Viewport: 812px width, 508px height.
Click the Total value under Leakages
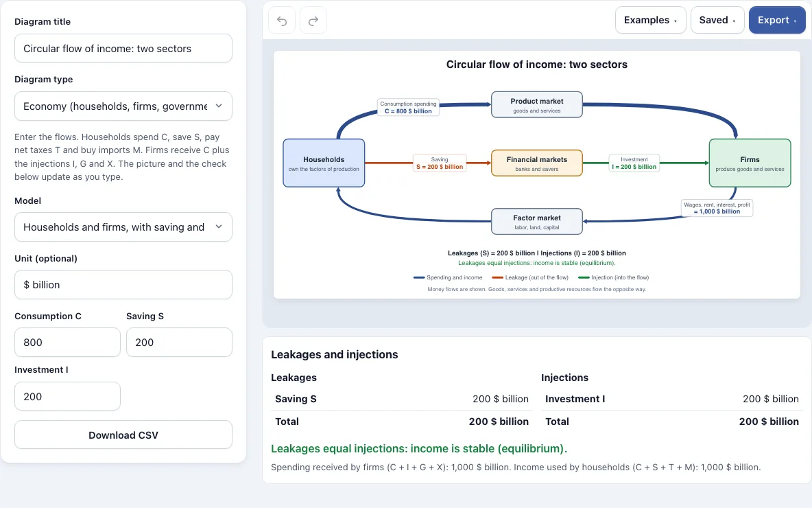[x=499, y=422]
